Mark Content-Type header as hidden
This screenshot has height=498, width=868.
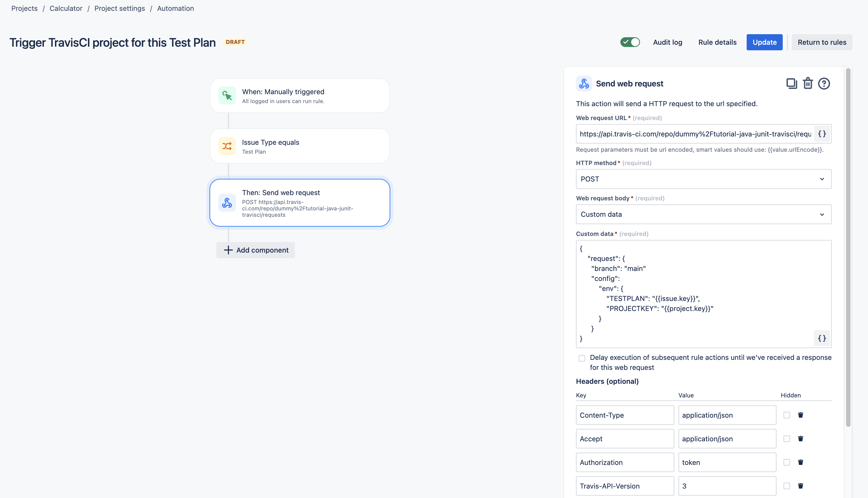click(x=787, y=415)
